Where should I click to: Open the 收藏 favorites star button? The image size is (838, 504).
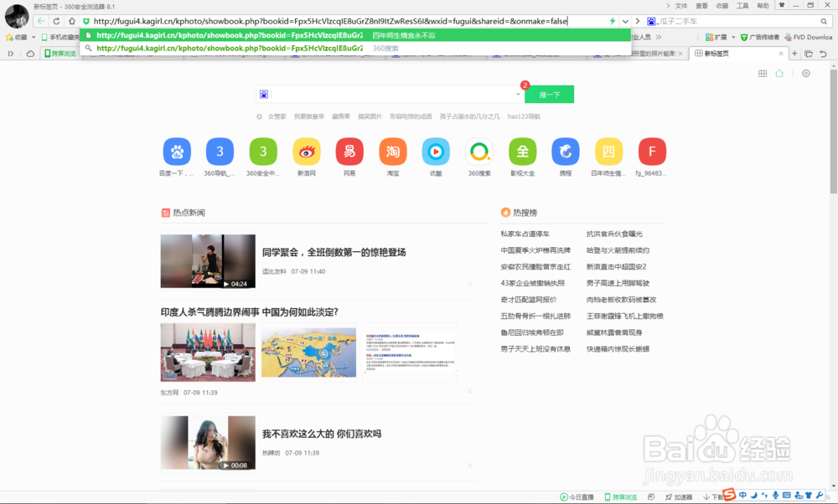pyautogui.click(x=16, y=38)
